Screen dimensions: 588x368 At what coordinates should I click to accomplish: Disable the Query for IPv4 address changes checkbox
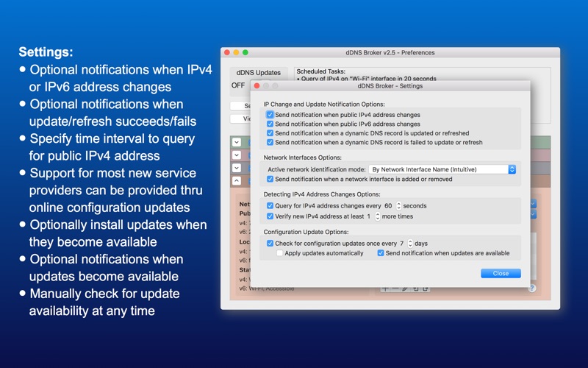[x=270, y=206]
